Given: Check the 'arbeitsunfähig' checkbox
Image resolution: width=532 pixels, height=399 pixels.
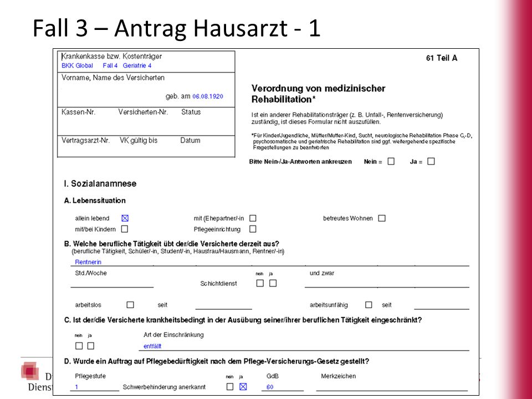Looking at the screenshot, I should (369, 305).
